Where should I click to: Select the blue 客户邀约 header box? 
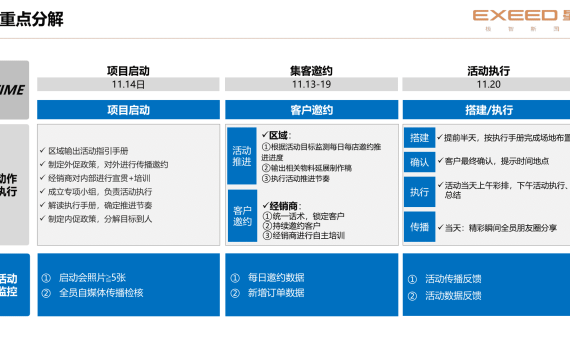tap(312, 110)
